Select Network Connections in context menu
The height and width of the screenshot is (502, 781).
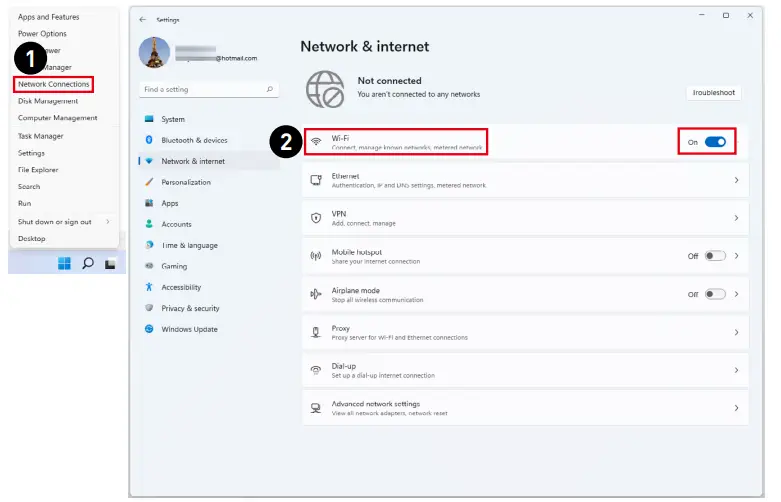[x=54, y=84]
